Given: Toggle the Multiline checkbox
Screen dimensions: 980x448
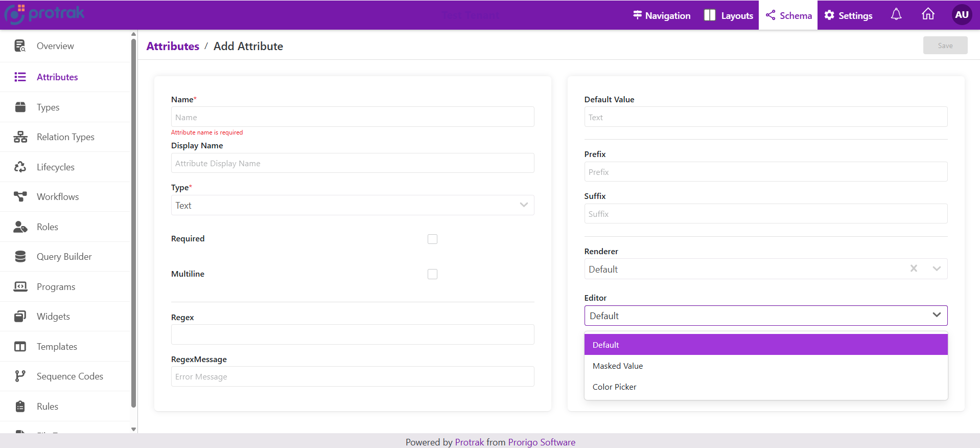Looking at the screenshot, I should (432, 274).
